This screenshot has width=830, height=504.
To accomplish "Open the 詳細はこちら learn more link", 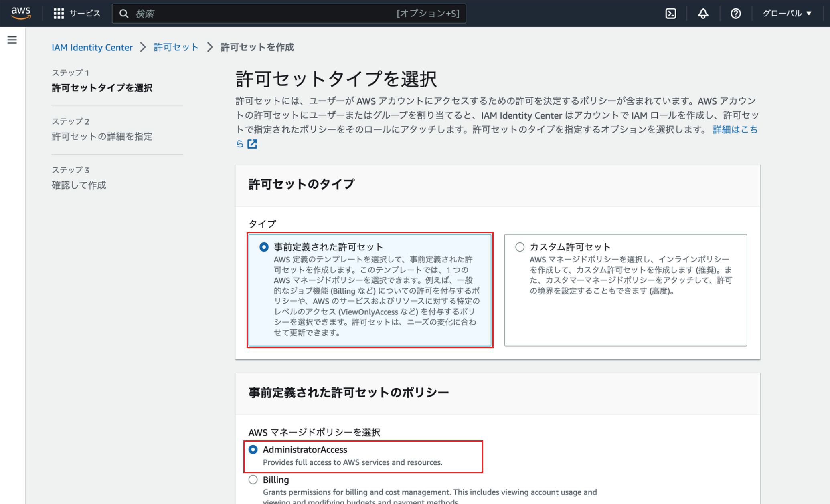I will [735, 129].
